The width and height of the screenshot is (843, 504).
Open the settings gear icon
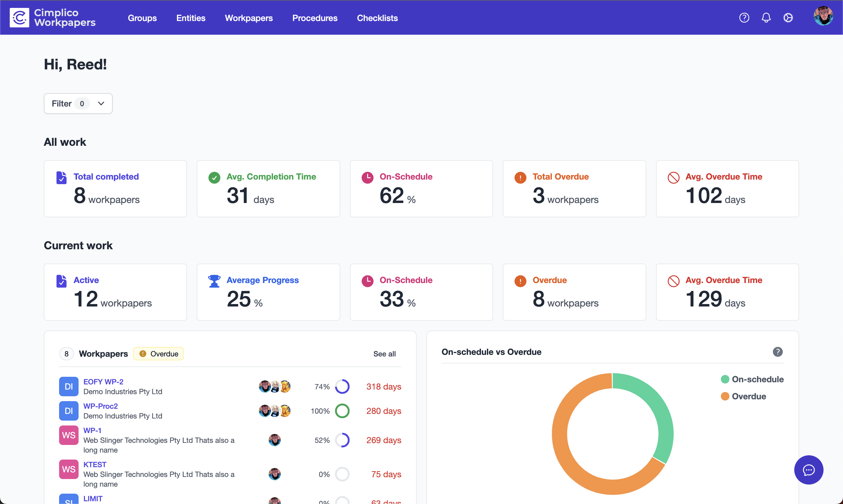coord(788,18)
